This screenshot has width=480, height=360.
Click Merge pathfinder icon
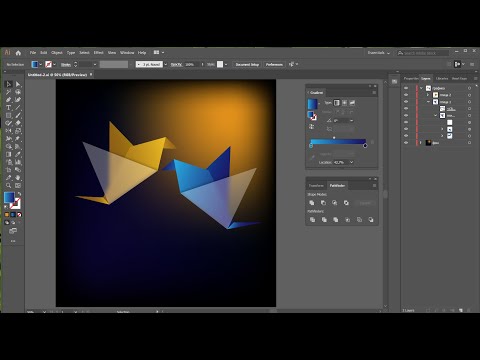[x=335, y=220]
